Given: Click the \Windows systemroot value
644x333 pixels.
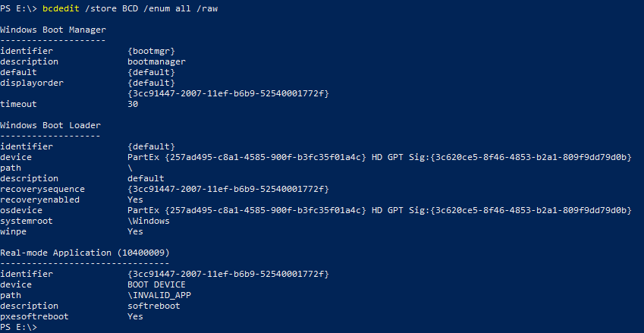Looking at the screenshot, I should pos(149,221).
